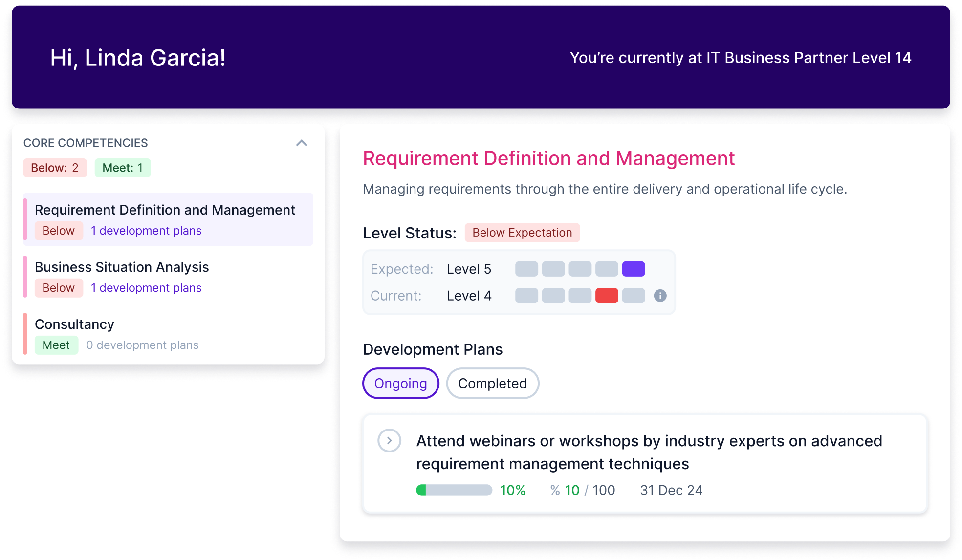Switch to the Completed plans tab
This screenshot has width=962, height=560.
point(492,384)
